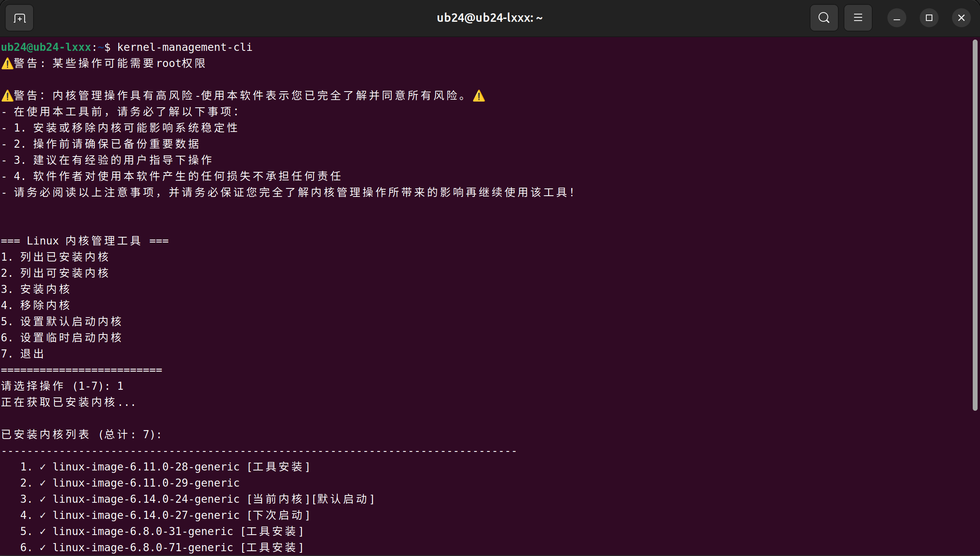This screenshot has height=556, width=980.
Task: Close the terminal window
Action: pos(961,18)
